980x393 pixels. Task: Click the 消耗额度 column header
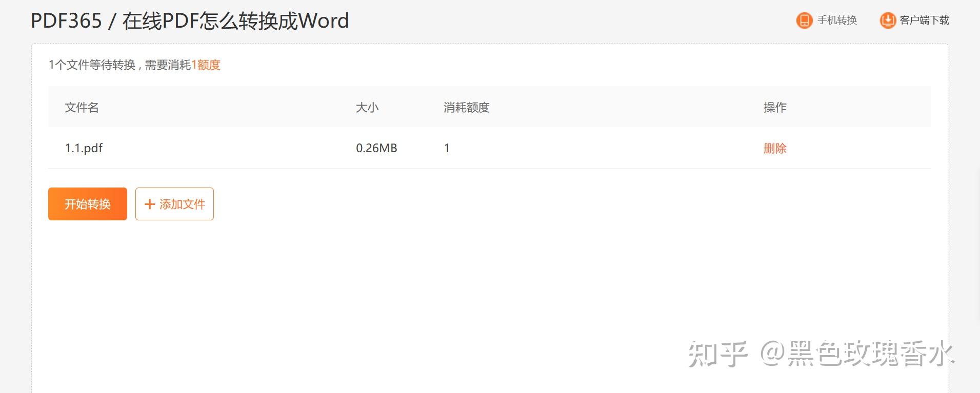coord(467,107)
